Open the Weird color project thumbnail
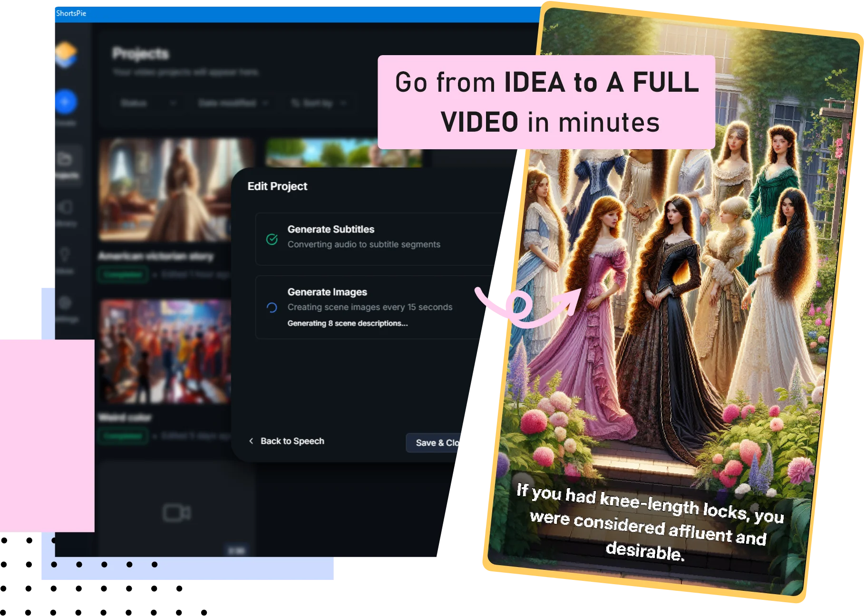 [x=164, y=352]
